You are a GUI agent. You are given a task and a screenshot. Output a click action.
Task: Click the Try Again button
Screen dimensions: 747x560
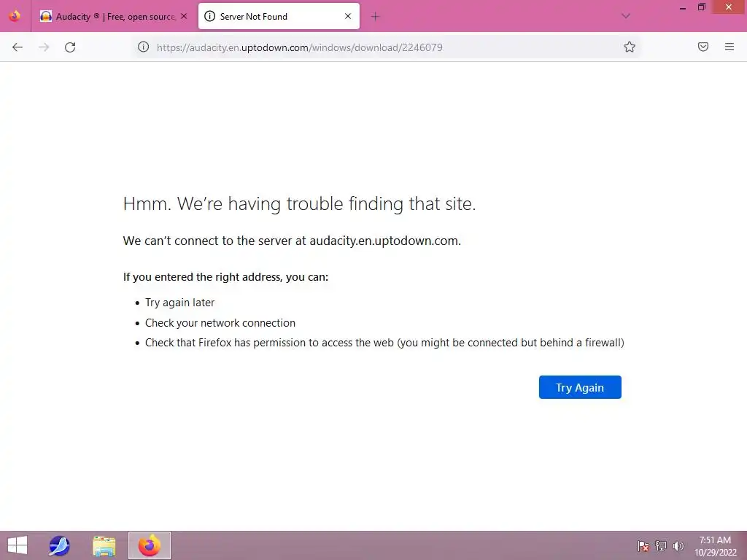(580, 387)
